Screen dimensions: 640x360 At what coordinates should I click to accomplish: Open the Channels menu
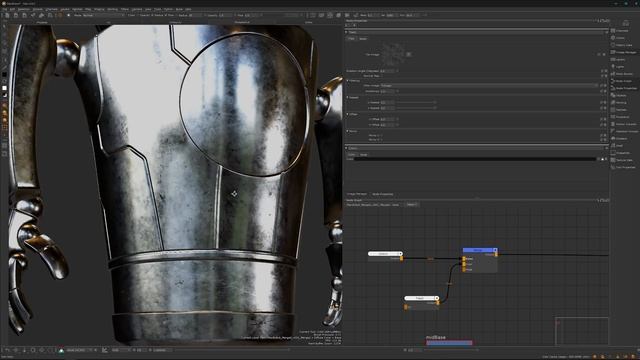tap(51, 9)
